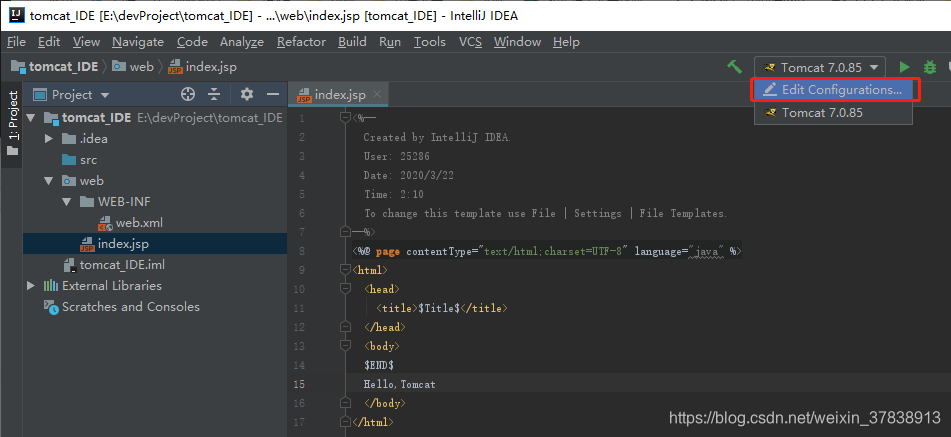Open the Analyze menu
Image resolution: width=951 pixels, height=437 pixels.
[242, 42]
